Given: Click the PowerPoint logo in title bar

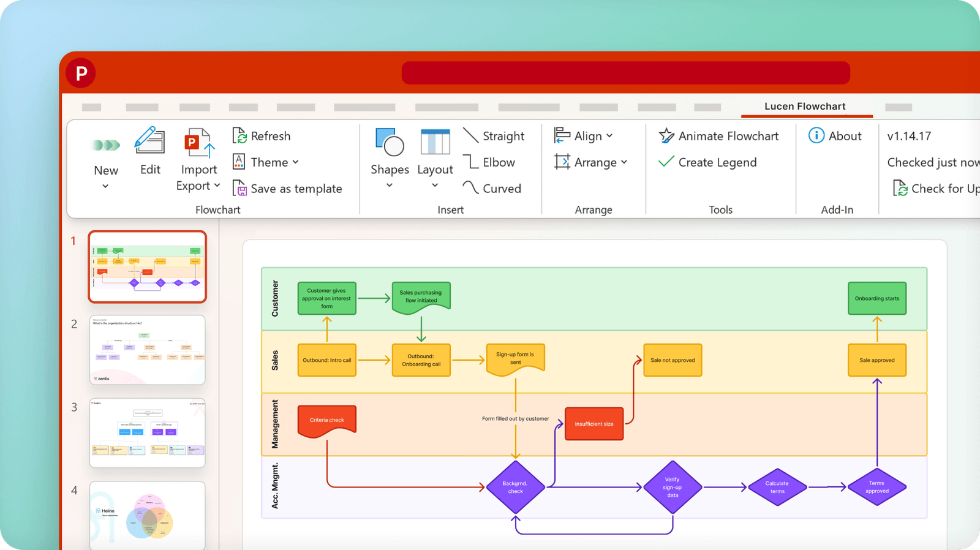Looking at the screenshot, I should [x=81, y=73].
